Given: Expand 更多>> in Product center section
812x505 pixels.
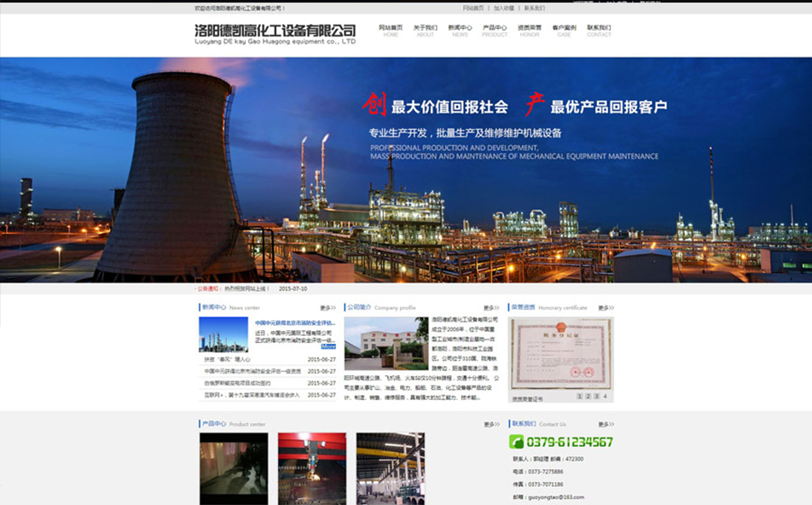Looking at the screenshot, I should tap(491, 424).
